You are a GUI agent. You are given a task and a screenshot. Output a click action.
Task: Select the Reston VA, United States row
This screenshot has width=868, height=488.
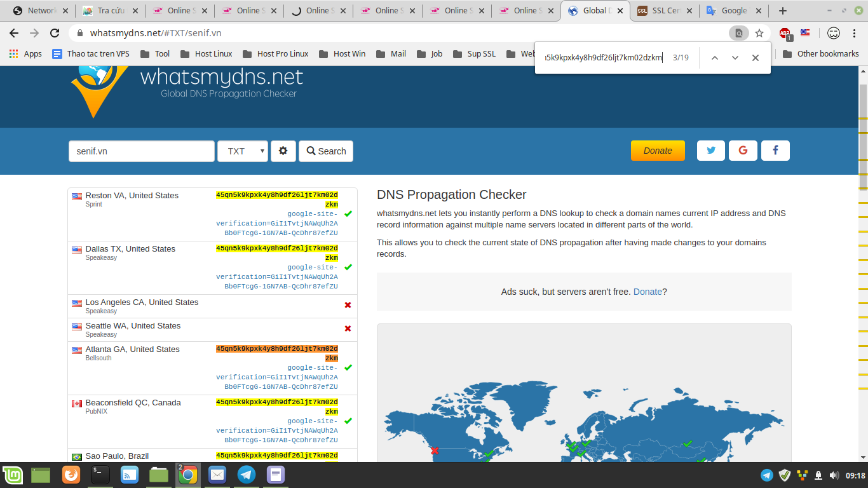point(212,214)
